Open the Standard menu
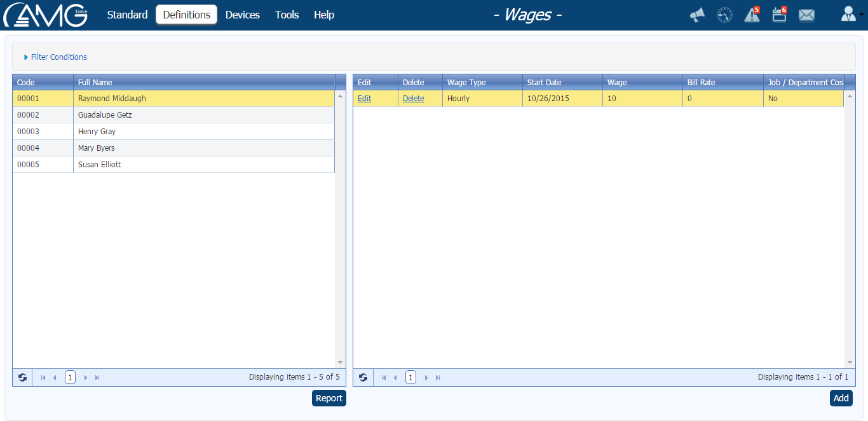Viewport: 868px width, 421px height. [127, 15]
